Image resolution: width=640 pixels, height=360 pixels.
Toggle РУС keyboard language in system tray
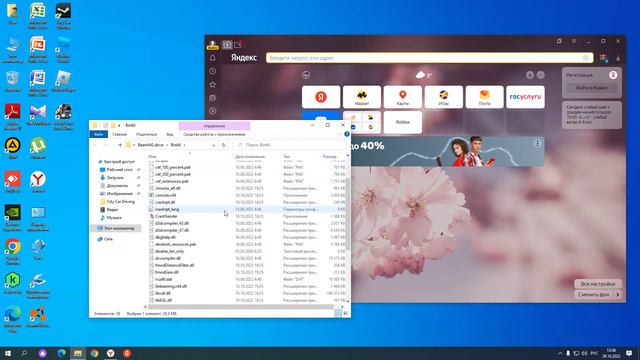tap(595, 353)
